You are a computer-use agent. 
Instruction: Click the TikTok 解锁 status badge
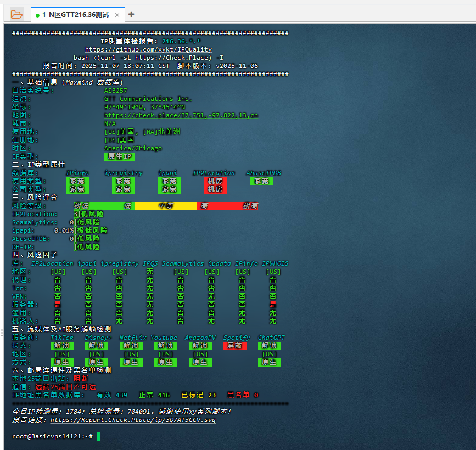pyautogui.click(x=61, y=346)
